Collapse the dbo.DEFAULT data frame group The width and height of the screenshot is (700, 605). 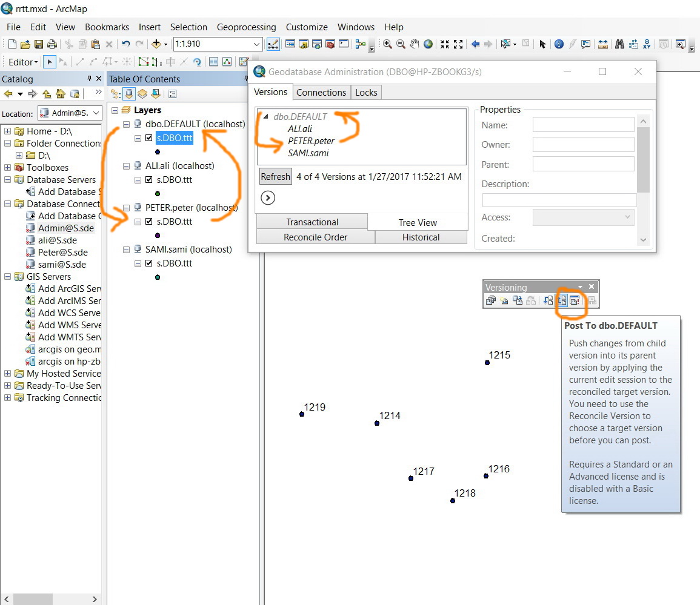(x=127, y=124)
